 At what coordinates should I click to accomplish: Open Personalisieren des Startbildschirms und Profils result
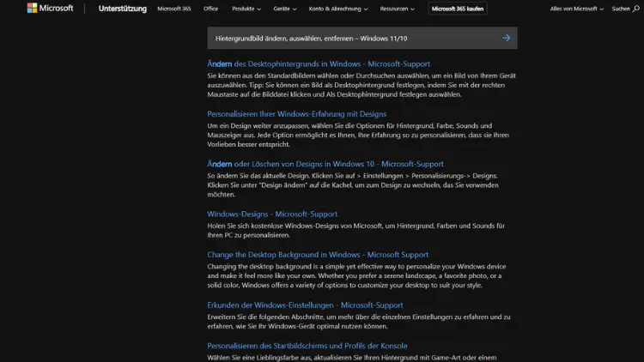307,346
